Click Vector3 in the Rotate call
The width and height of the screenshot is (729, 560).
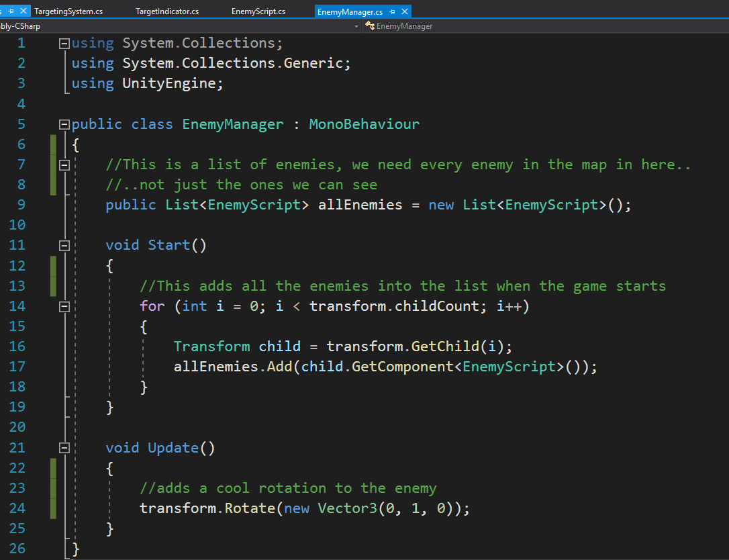pyautogui.click(x=347, y=508)
